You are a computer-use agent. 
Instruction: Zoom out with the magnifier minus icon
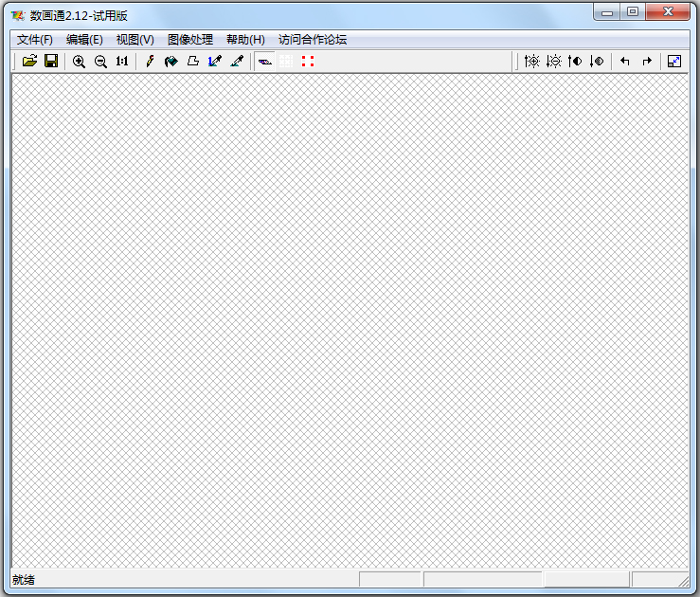(x=101, y=62)
